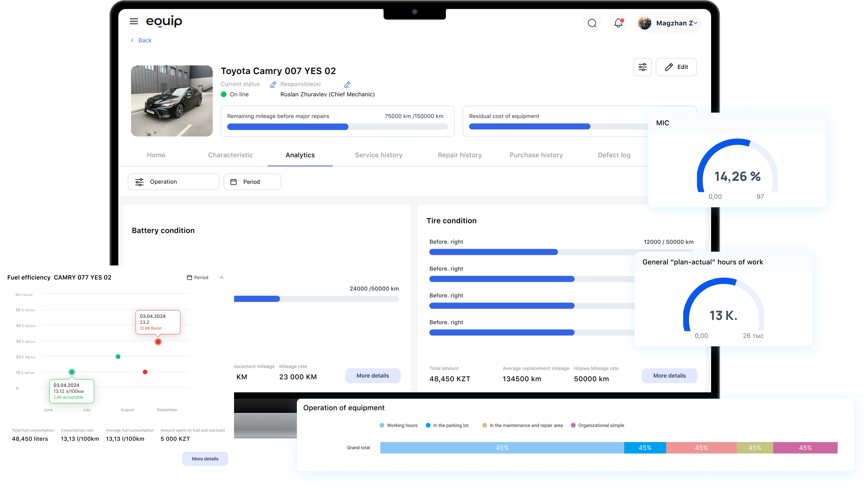Viewport: 868px width, 487px height.
Task: Click the On line status indicator
Action: click(x=235, y=94)
